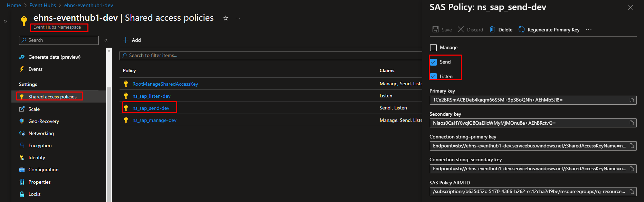This screenshot has height=202, width=644.
Task: Click the Connection string–primary key field
Action: point(533,146)
